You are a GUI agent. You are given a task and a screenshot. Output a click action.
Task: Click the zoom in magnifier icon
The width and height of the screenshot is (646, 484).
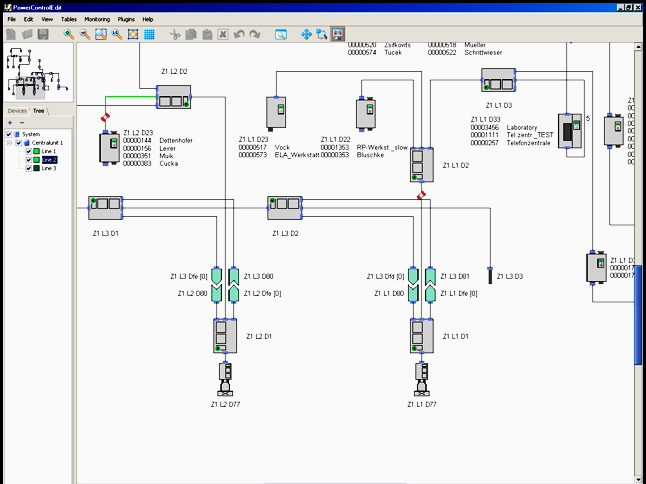pyautogui.click(x=69, y=34)
